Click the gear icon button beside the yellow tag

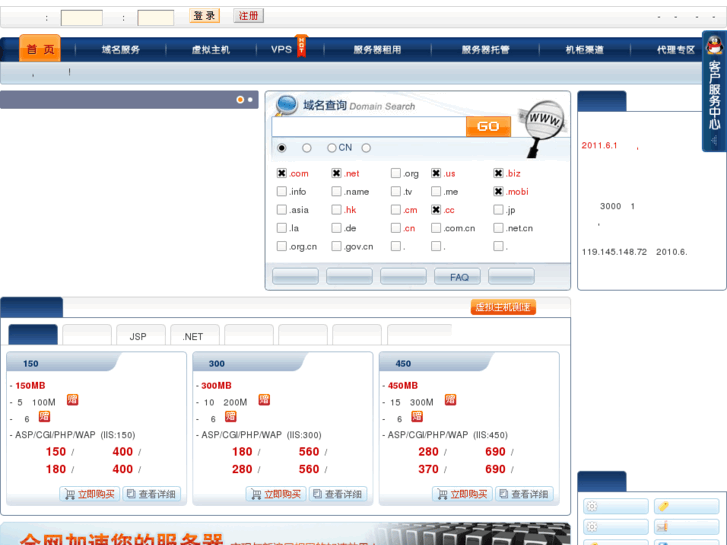[616, 506]
